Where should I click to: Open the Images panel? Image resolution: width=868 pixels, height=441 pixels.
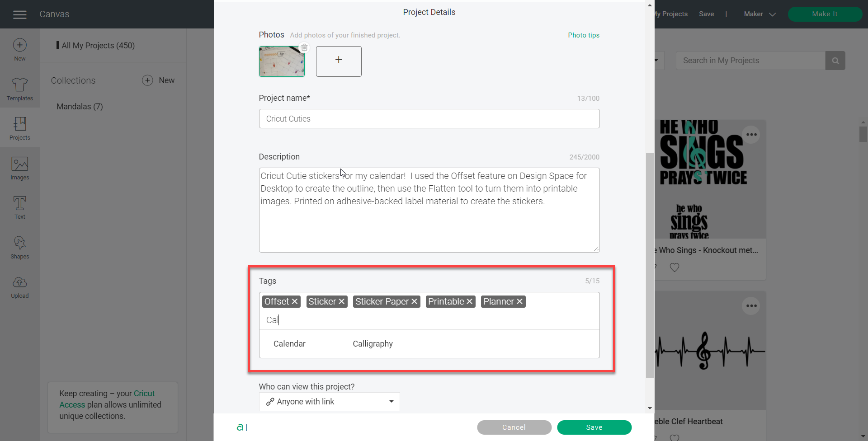[19, 168]
